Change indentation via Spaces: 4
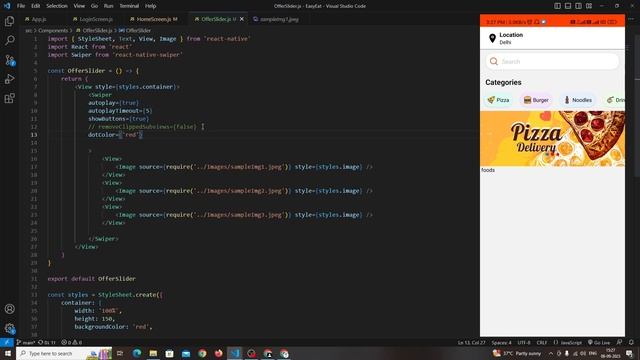The height and width of the screenshot is (360, 640). (x=501, y=342)
